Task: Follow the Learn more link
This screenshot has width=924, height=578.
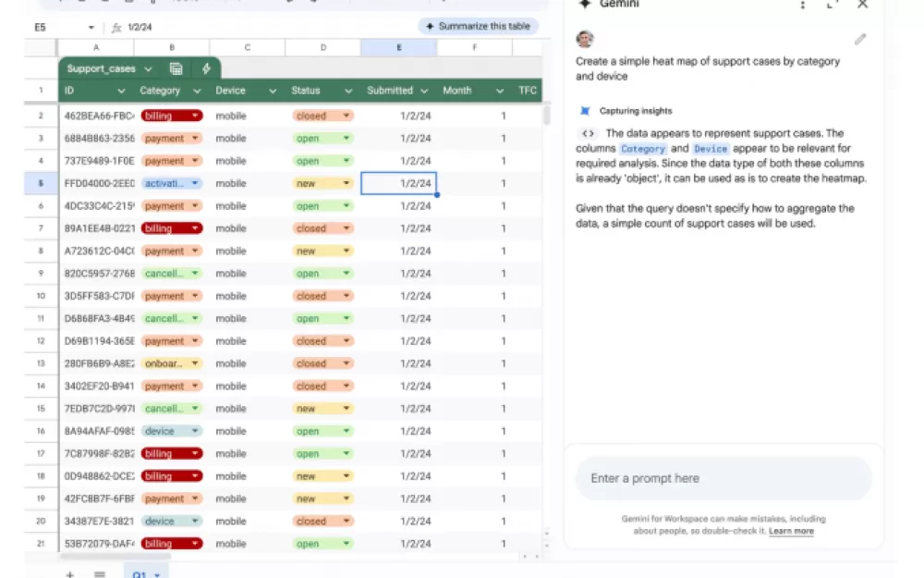Action: point(791,531)
